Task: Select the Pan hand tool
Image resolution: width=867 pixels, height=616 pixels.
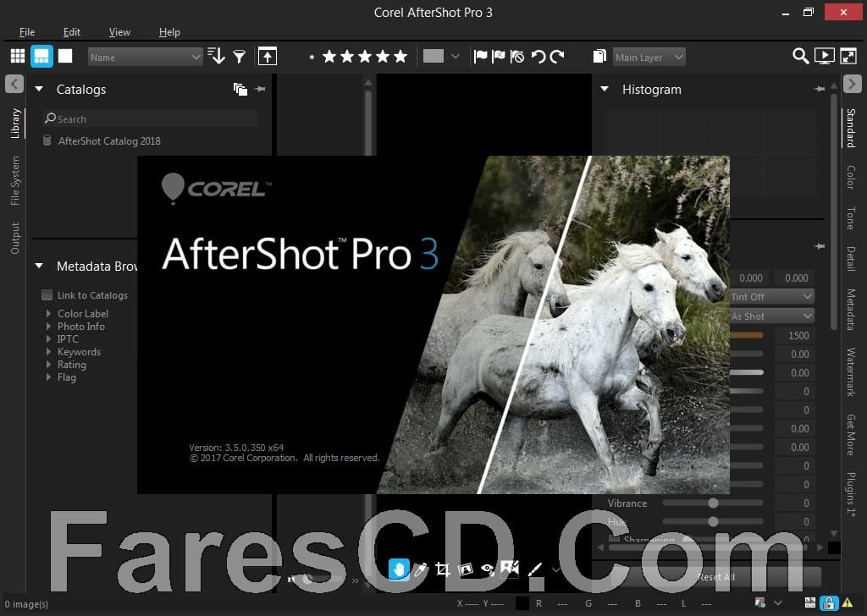Action: 398,569
